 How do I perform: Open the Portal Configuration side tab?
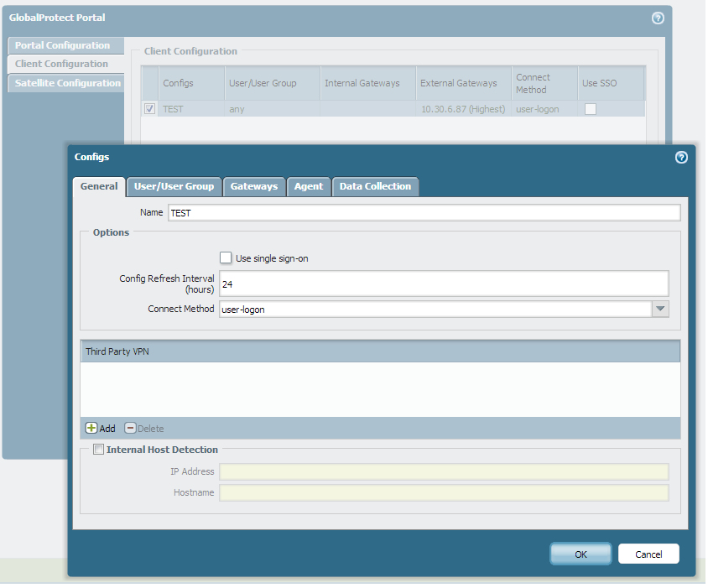[63, 45]
